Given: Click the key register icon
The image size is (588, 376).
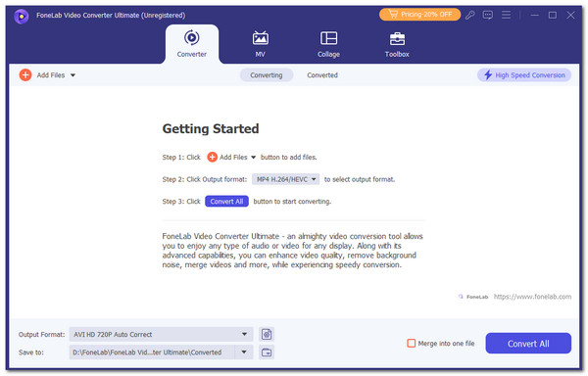Looking at the screenshot, I should [469, 15].
